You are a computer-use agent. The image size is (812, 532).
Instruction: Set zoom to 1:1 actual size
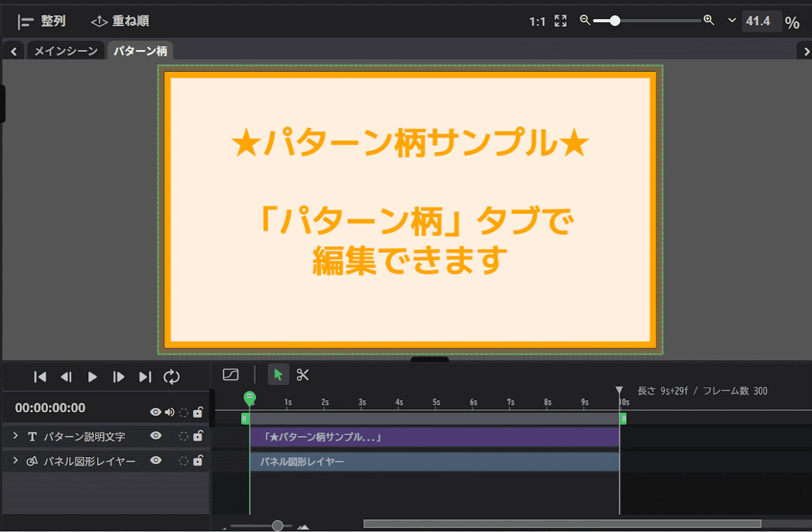click(537, 22)
